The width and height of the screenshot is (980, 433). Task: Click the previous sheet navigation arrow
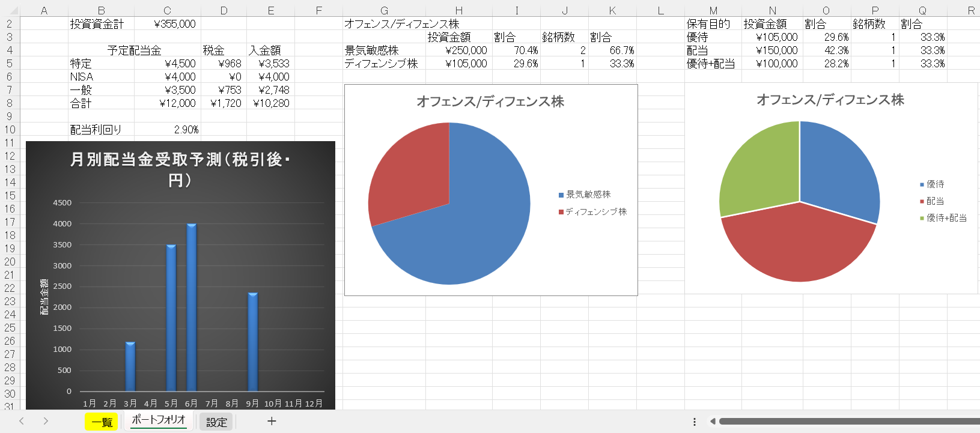[x=22, y=421]
